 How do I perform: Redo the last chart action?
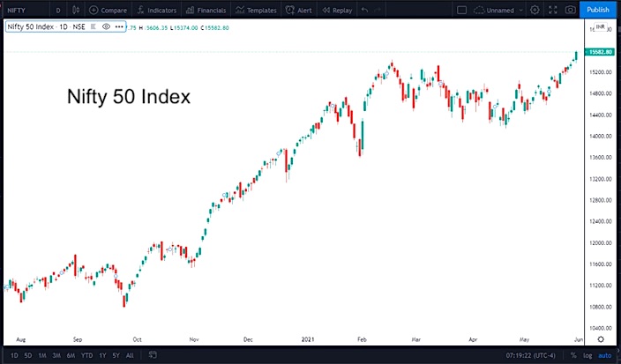tap(378, 11)
